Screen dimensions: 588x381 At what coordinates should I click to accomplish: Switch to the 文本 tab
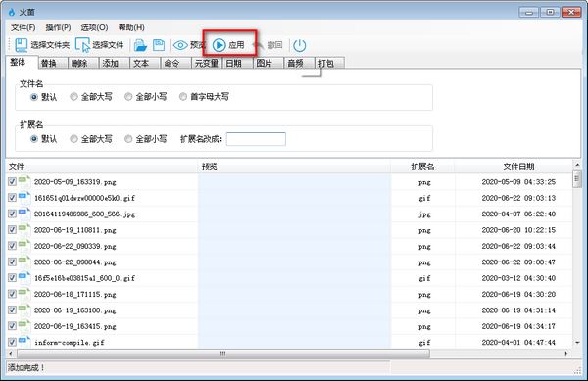145,63
